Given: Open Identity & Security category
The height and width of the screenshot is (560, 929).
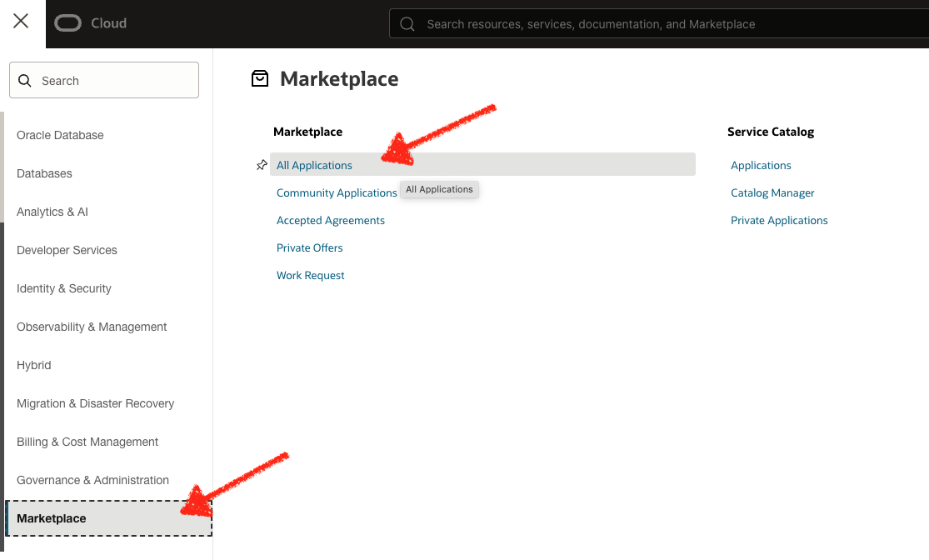Looking at the screenshot, I should click(x=64, y=288).
